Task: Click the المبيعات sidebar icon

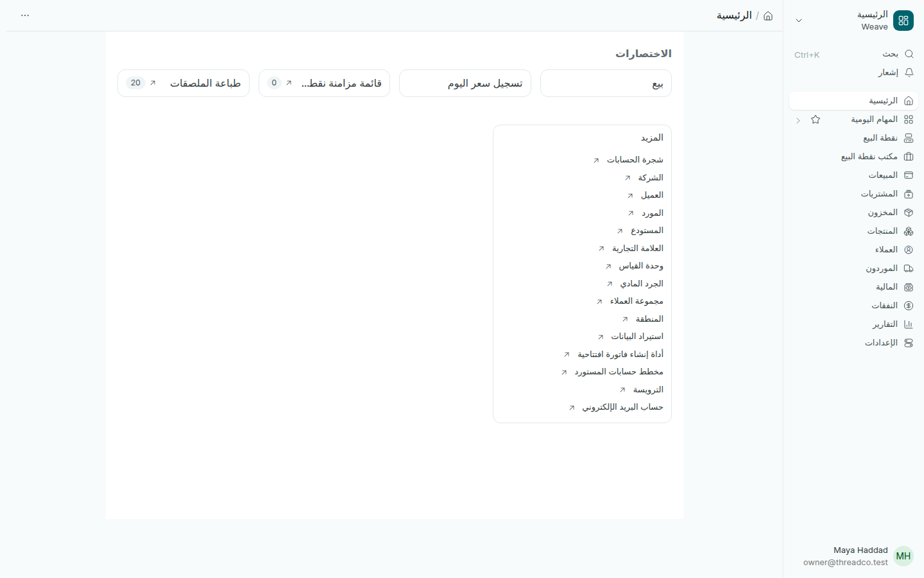Action: coord(909,175)
